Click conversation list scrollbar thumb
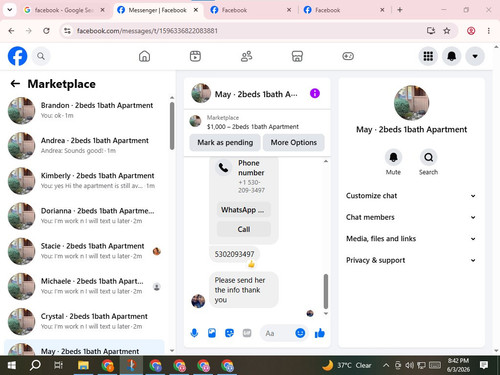Viewport: 500px width, 375px height. coord(172,126)
